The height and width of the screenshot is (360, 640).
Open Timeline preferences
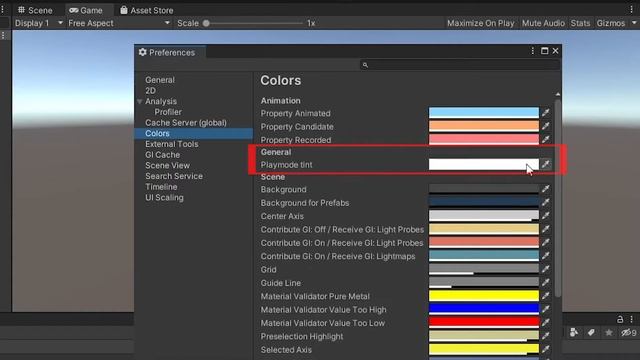tap(161, 187)
